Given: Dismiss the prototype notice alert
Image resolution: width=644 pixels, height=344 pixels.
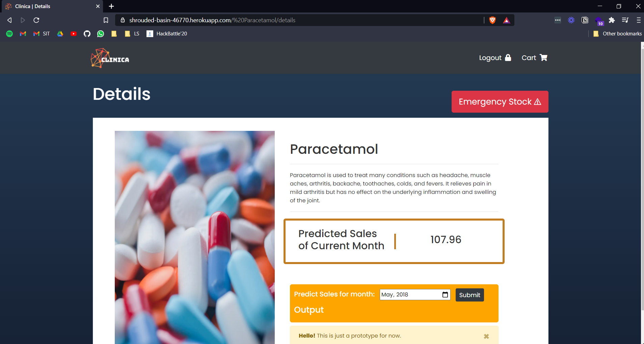Looking at the screenshot, I should point(486,336).
